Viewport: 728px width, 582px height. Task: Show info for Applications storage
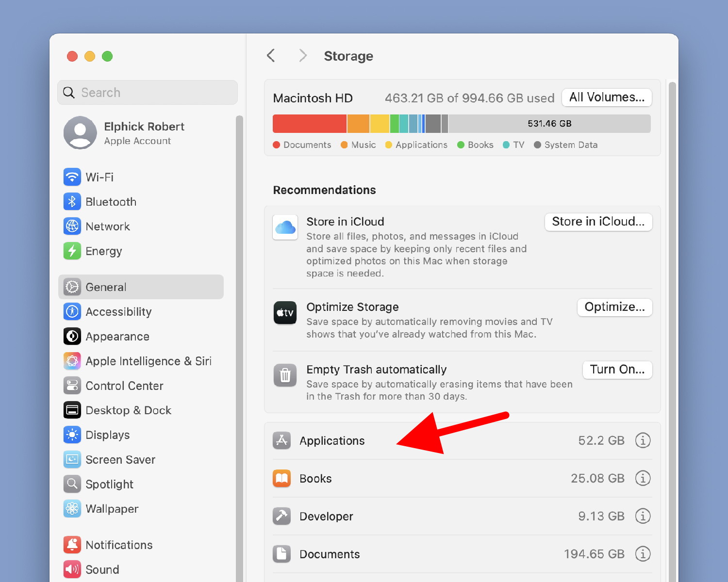[643, 440]
